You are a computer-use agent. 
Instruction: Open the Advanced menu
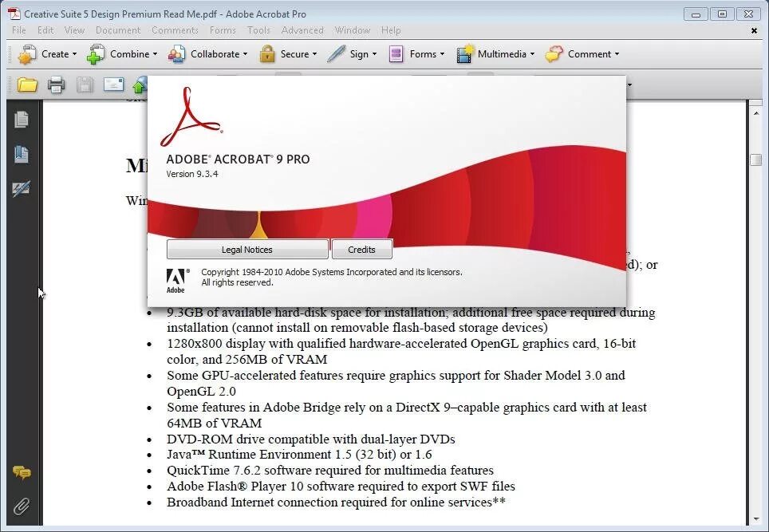pyautogui.click(x=302, y=30)
